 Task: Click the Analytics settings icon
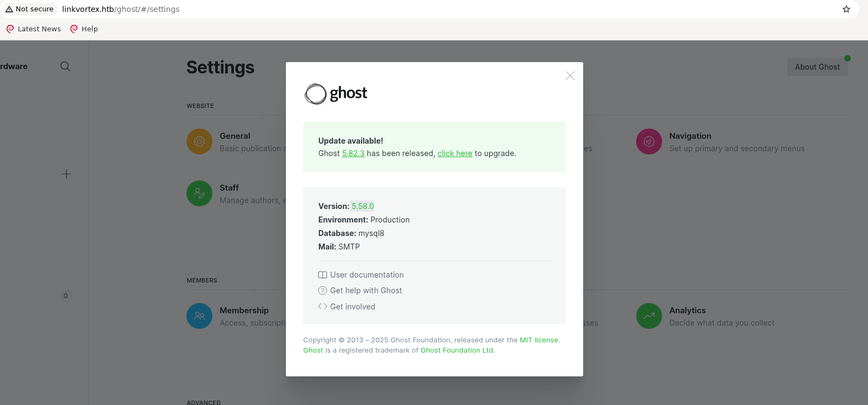[x=649, y=316]
